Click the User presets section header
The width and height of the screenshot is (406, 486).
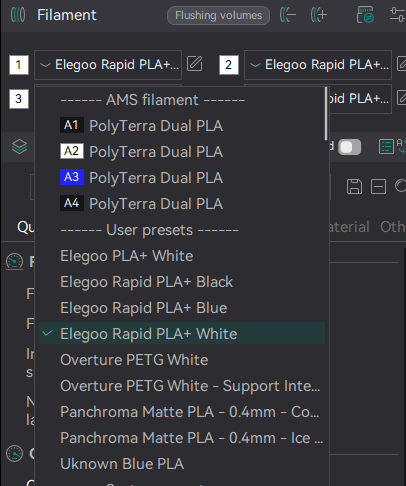tap(149, 230)
